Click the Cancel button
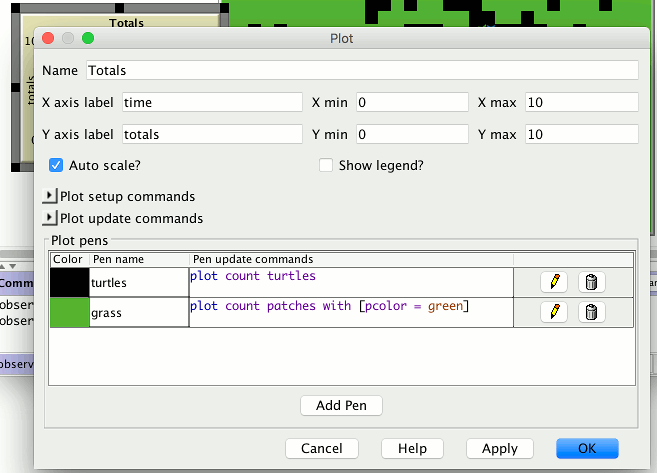 (321, 448)
